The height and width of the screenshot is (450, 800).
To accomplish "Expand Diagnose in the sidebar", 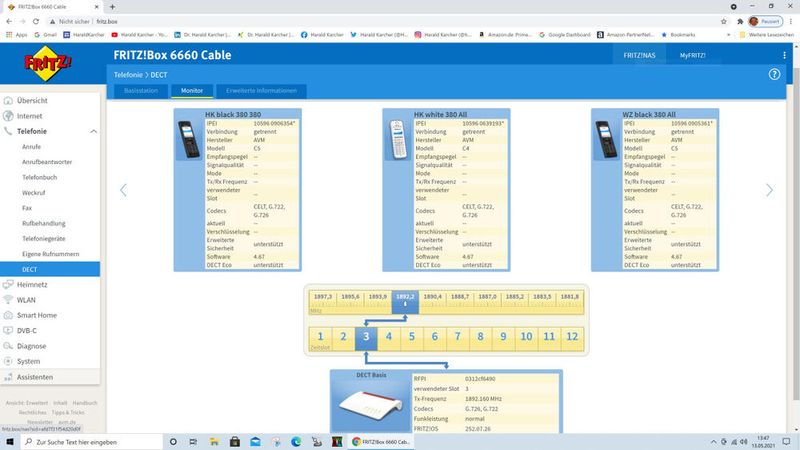I will (x=31, y=345).
